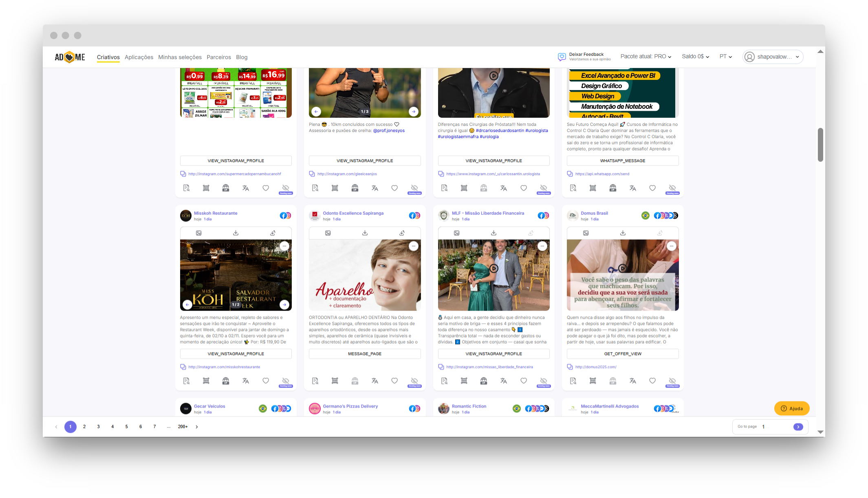Click translate icon on Odonto Excellence card
Image resolution: width=868 pixels, height=498 pixels.
tap(375, 381)
